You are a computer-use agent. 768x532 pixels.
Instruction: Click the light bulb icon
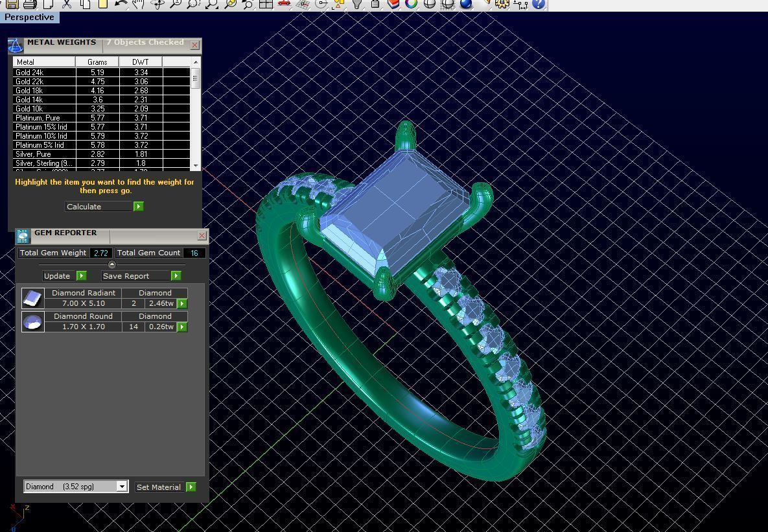[357, 4]
